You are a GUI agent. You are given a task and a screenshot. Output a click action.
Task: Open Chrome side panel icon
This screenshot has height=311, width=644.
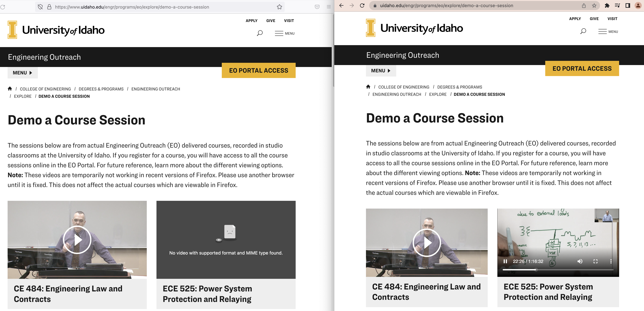coord(628,6)
